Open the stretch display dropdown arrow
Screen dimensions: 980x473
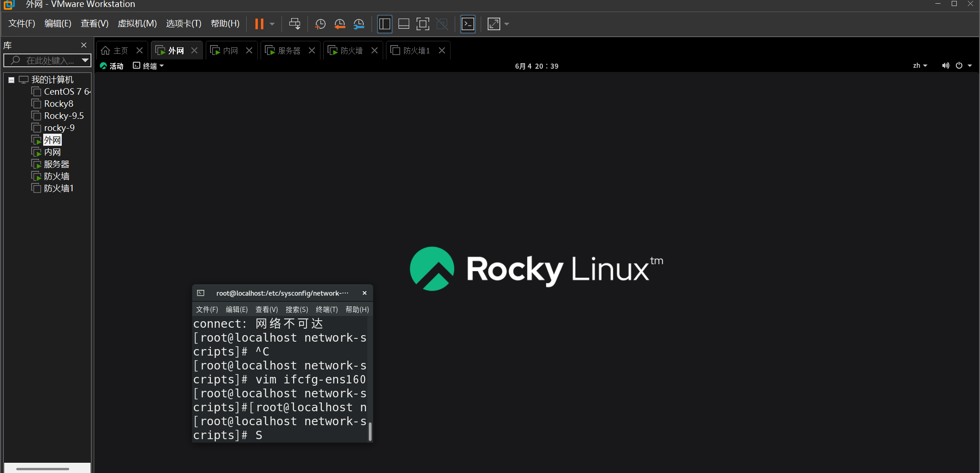(x=507, y=24)
